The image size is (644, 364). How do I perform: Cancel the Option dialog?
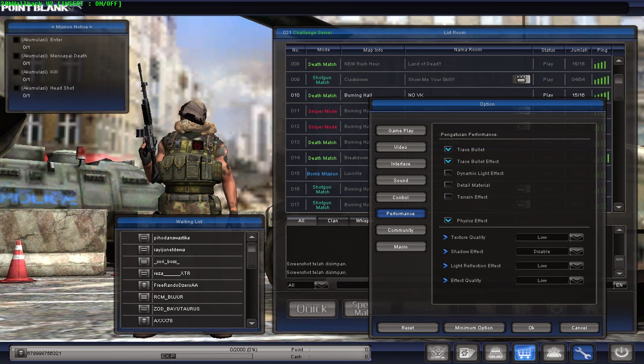tap(579, 328)
